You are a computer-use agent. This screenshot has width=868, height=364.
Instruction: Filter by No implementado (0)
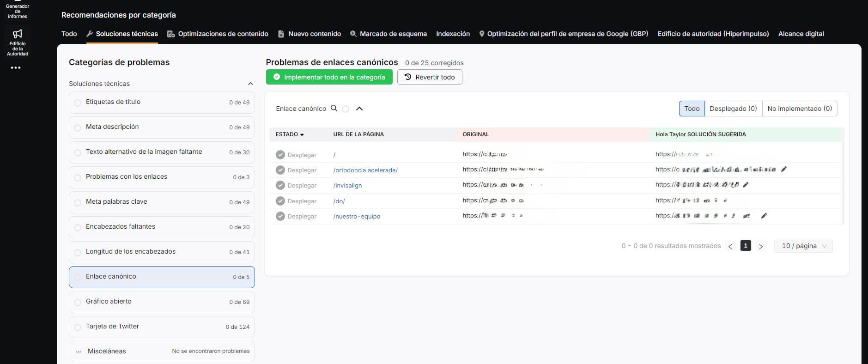799,109
